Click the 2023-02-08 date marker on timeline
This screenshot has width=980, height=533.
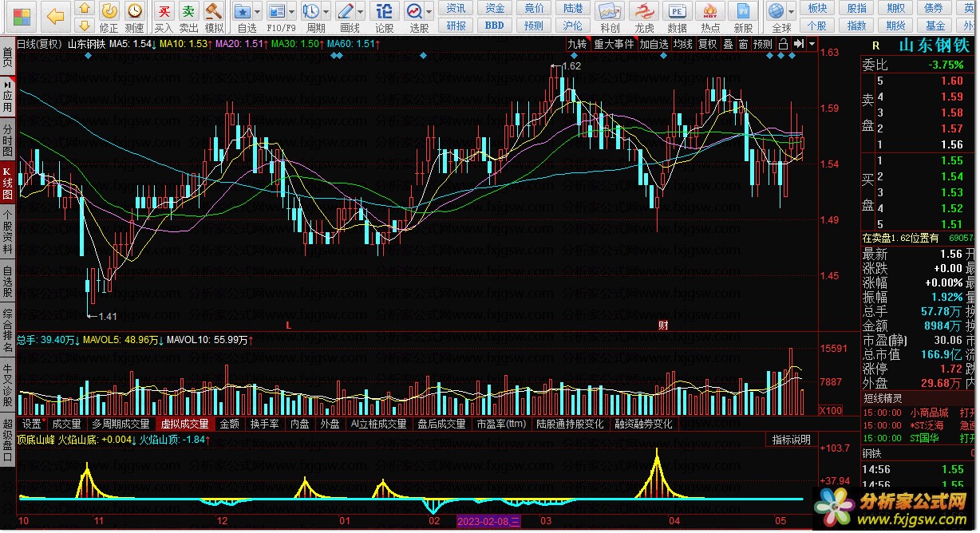488,521
